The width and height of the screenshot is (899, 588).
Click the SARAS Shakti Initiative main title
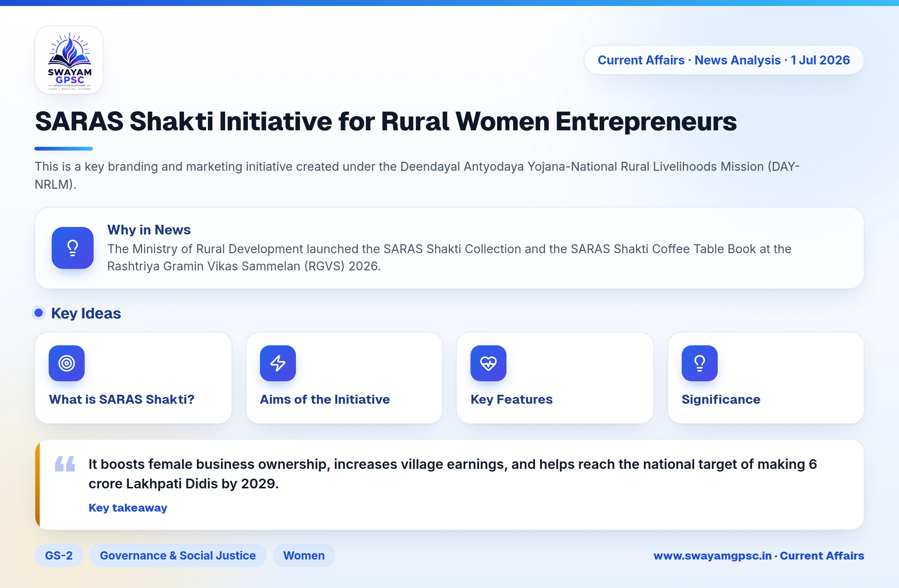coord(386,121)
